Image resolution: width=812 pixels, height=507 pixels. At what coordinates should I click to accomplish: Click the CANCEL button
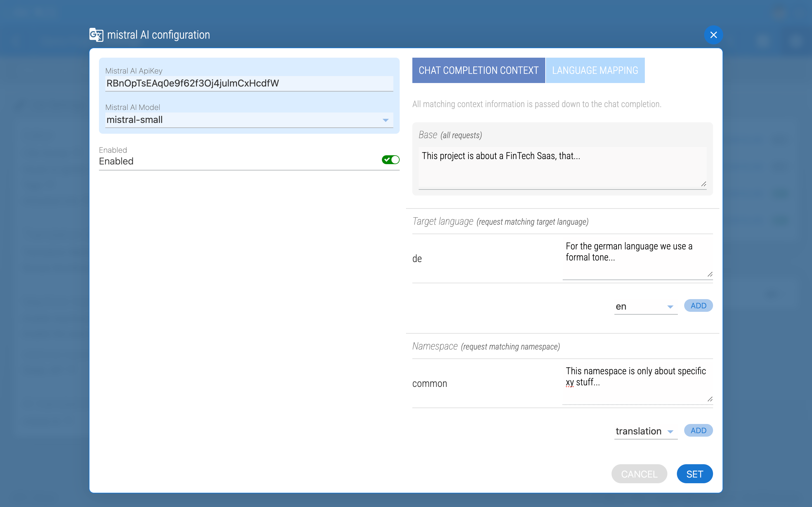639,474
